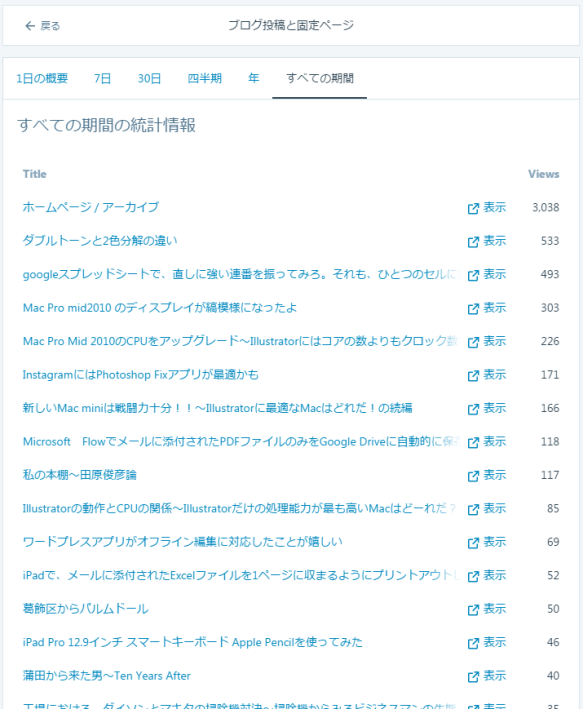The width and height of the screenshot is (583, 709).
Task: Click the ブログ投稿と固定ページ page heading
Action: [291, 25]
